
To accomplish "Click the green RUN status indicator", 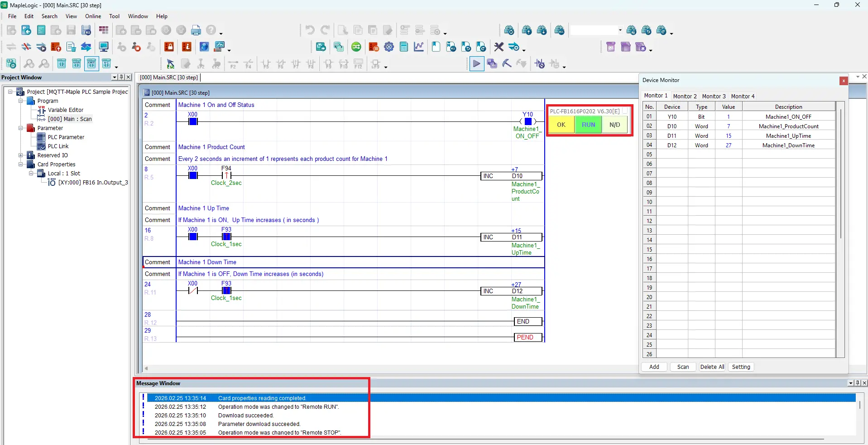I will click(x=588, y=125).
